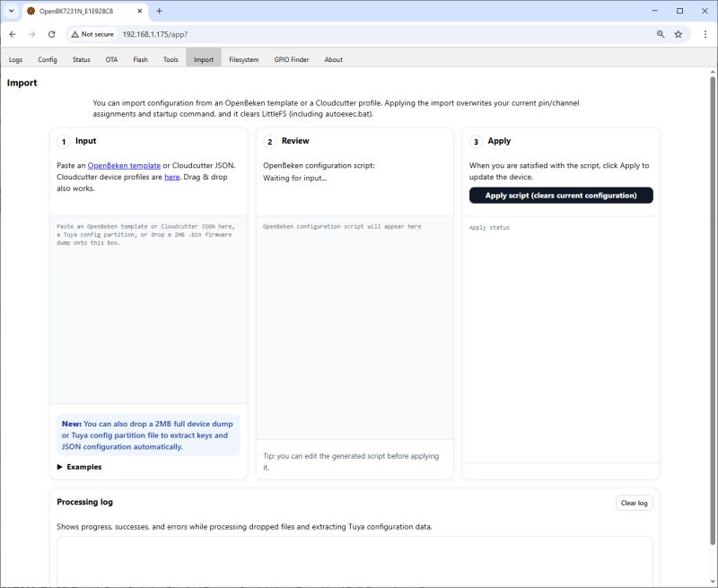
Task: Clear the processing log
Action: coord(634,503)
